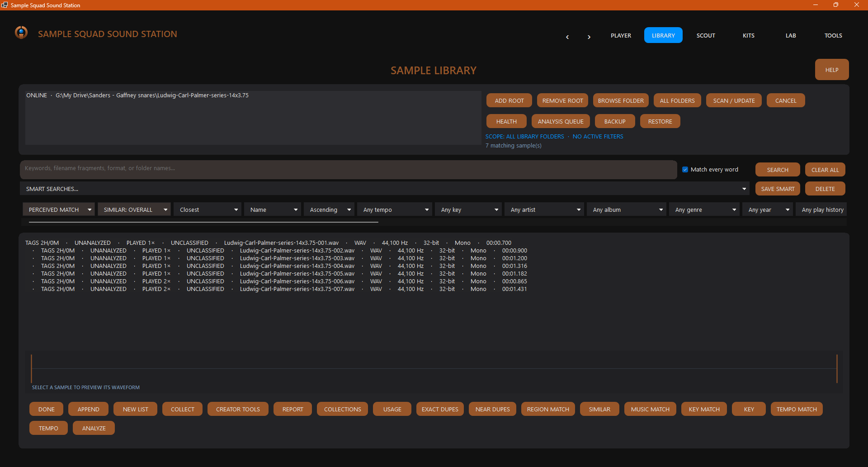Open the Closest dropdown
Screen dimensions: 868x467
[208, 210]
